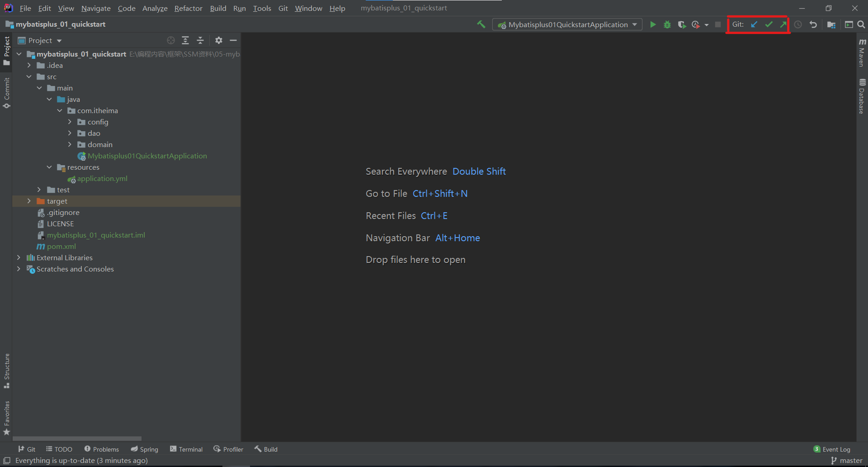This screenshot has width=868, height=467.
Task: Collapse All icon in Project panel
Action: pyautogui.click(x=200, y=40)
